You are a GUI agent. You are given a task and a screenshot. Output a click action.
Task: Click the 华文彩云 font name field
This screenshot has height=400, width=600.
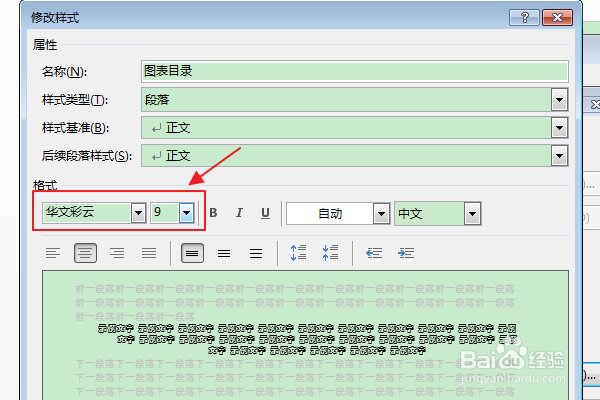pyautogui.click(x=87, y=213)
